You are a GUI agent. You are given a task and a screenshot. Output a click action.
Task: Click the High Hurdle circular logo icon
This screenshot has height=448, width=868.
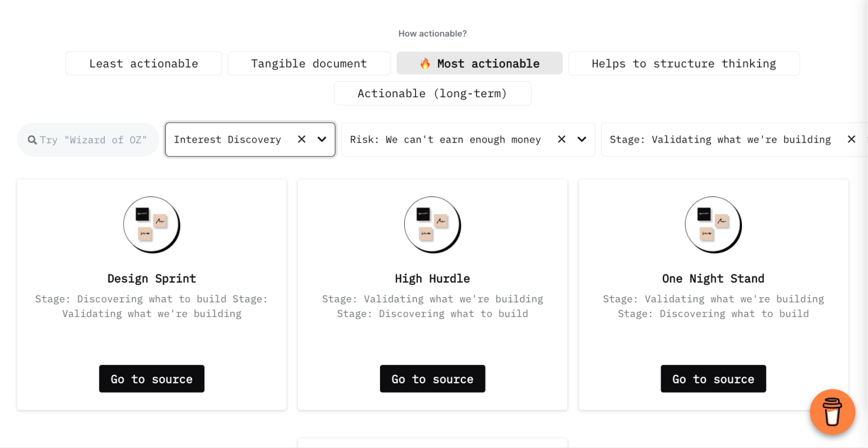[432, 225]
